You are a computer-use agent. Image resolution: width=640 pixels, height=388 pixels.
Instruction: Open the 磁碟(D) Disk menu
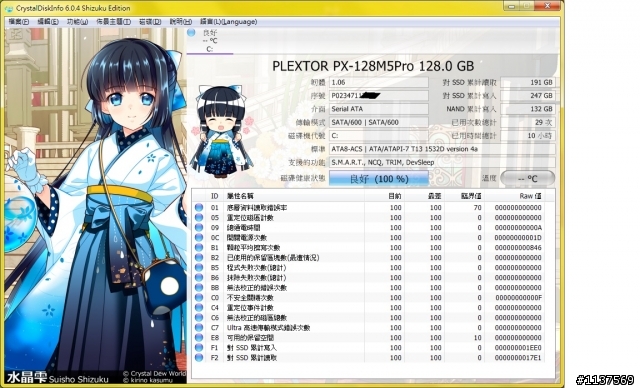[x=150, y=22]
